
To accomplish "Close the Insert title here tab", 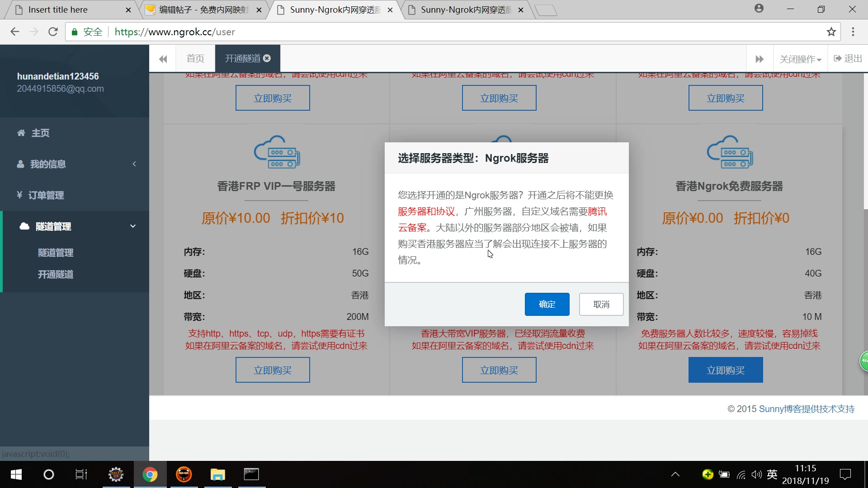I will [x=128, y=9].
